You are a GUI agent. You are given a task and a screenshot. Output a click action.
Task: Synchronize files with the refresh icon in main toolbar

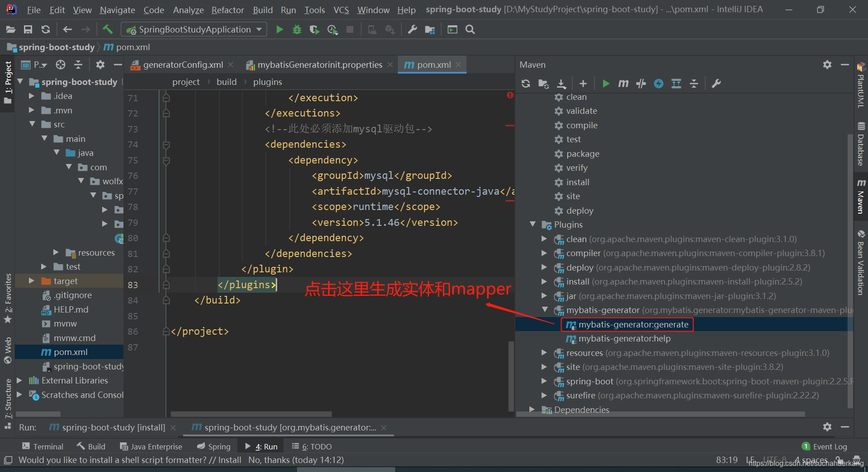(46, 29)
